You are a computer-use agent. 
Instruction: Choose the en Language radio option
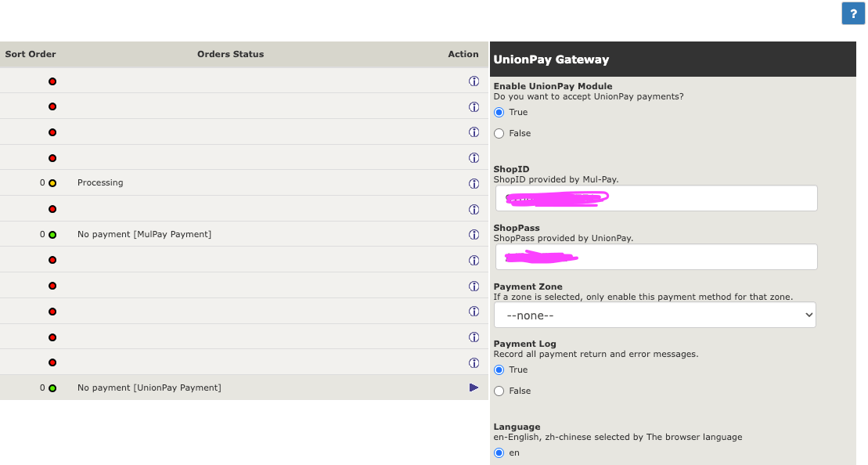[x=499, y=452]
